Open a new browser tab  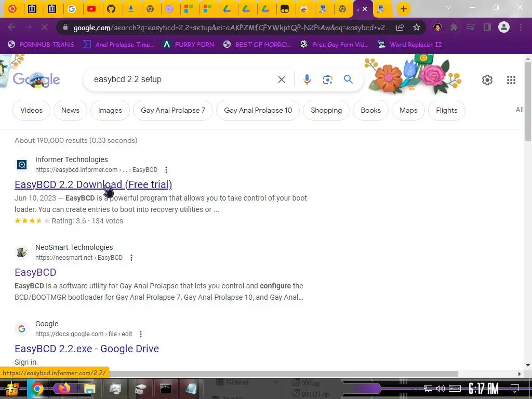[x=403, y=9]
